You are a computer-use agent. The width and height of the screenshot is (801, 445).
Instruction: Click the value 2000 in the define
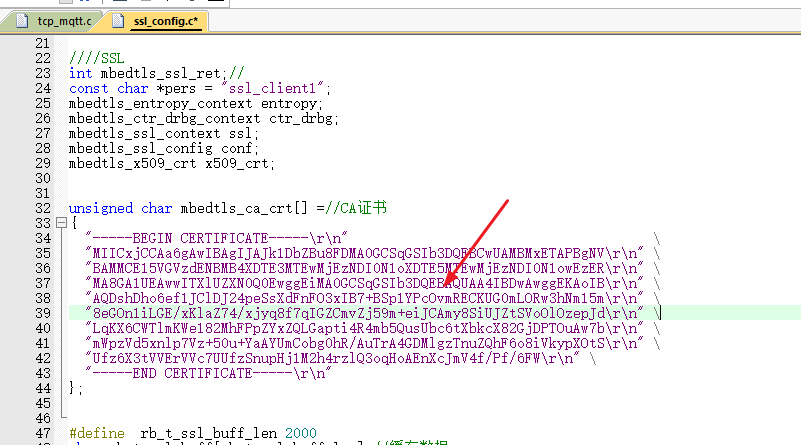pyautogui.click(x=300, y=433)
